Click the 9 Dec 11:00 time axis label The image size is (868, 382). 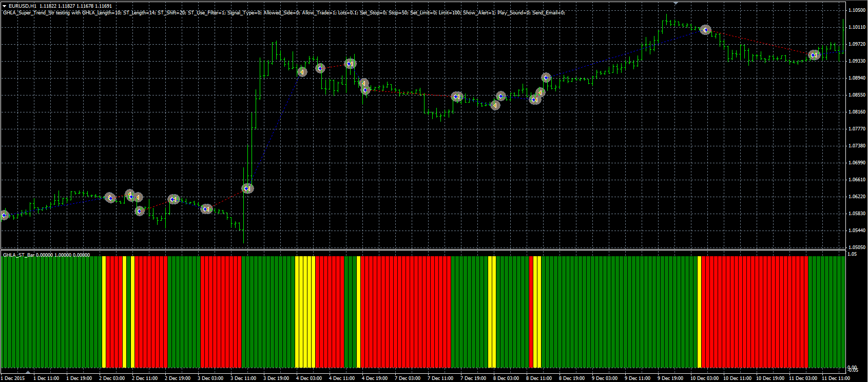(638, 378)
